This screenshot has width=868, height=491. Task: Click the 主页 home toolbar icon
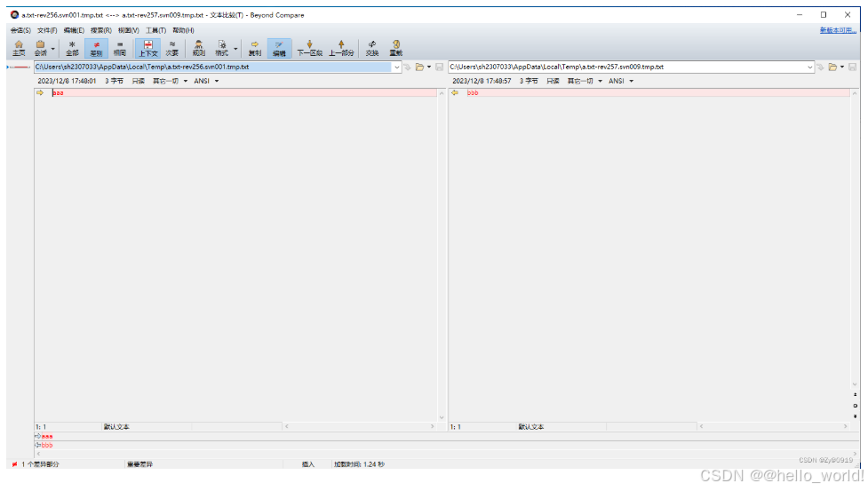(x=19, y=48)
